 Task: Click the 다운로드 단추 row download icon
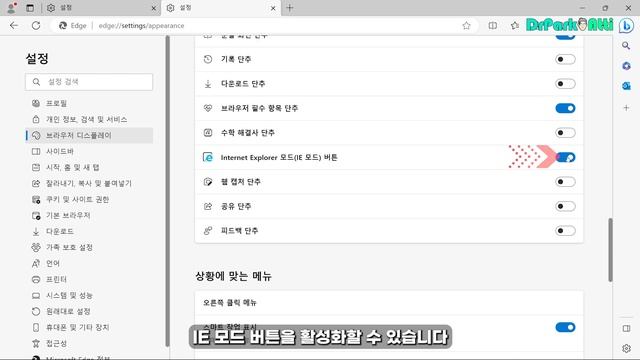click(x=208, y=84)
